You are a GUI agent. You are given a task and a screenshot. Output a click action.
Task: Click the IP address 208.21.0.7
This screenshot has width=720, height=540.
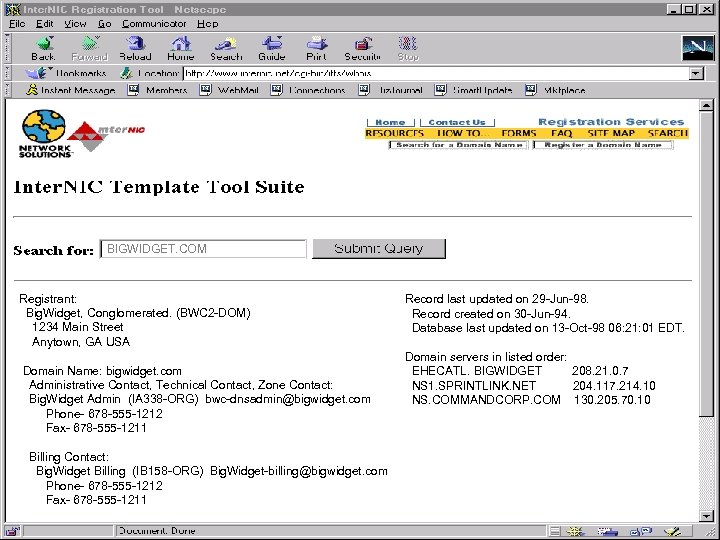[600, 371]
